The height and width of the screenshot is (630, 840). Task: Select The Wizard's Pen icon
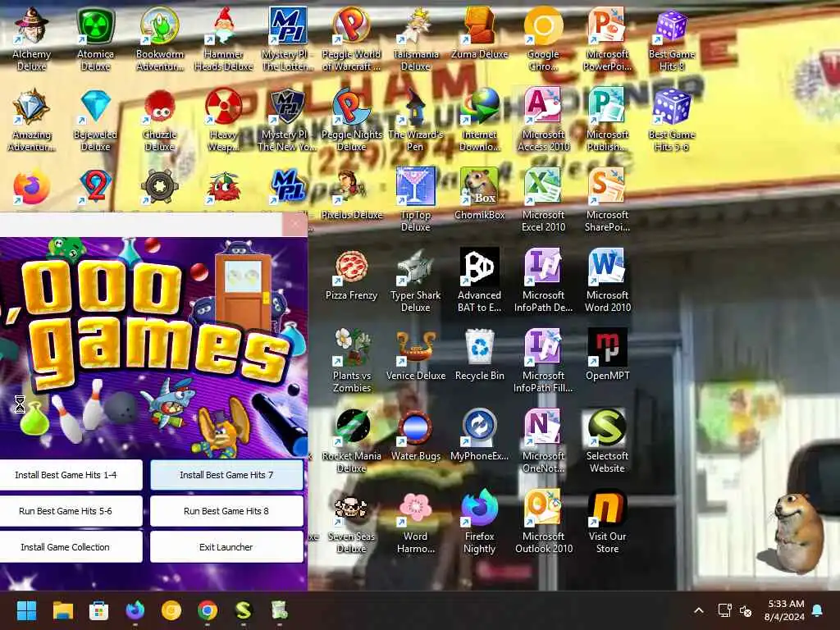coord(416,119)
